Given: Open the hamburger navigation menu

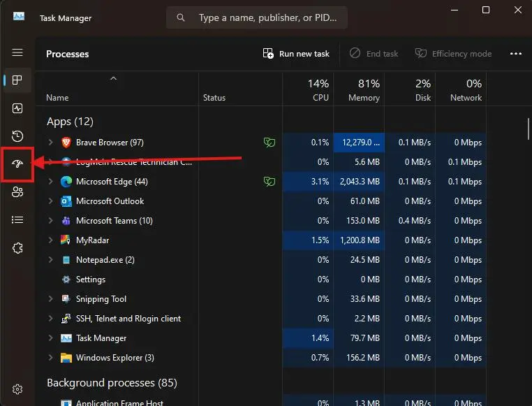Looking at the screenshot, I should [17, 52].
